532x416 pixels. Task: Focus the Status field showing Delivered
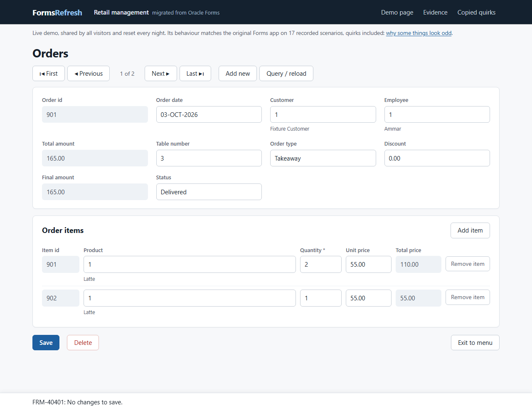(209, 192)
